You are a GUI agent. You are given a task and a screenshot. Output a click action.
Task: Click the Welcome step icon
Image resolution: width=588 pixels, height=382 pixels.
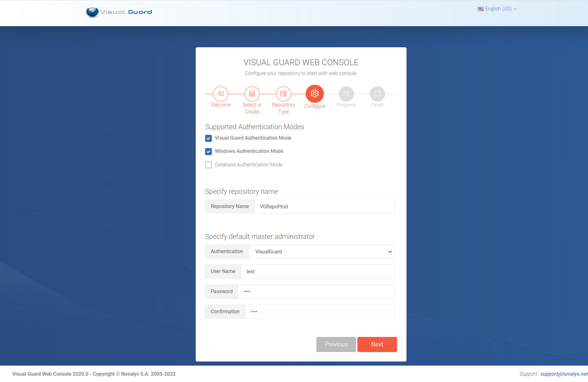tap(220, 94)
